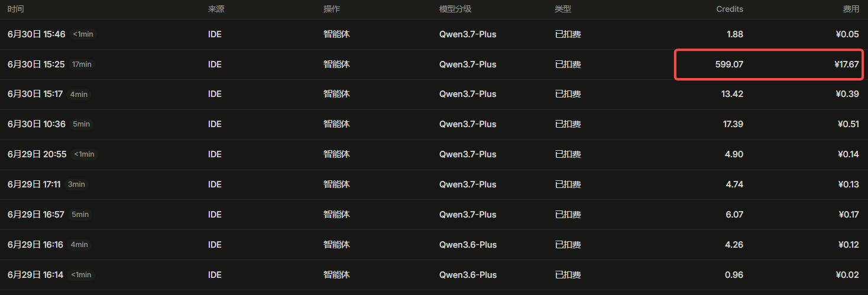Select the 6月30日 10:36 timestamp
868x295 pixels.
tap(36, 124)
